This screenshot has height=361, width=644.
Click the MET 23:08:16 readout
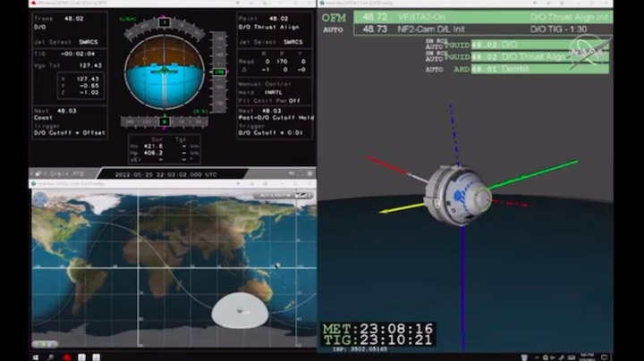click(377, 329)
